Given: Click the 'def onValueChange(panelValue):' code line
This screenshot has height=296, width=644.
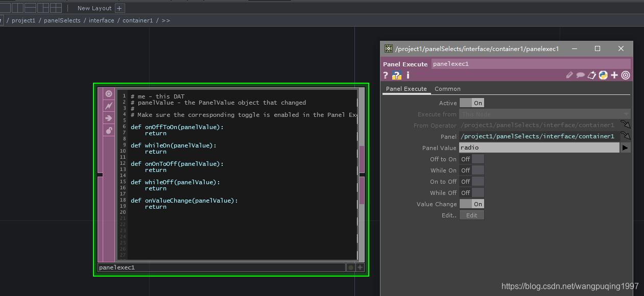Looking at the screenshot, I should pyautogui.click(x=184, y=201).
